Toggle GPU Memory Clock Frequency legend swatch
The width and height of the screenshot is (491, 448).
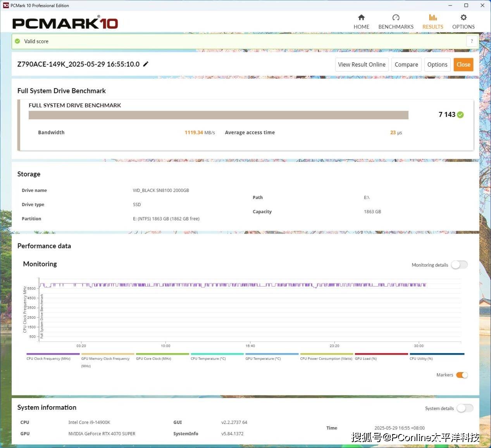point(108,354)
